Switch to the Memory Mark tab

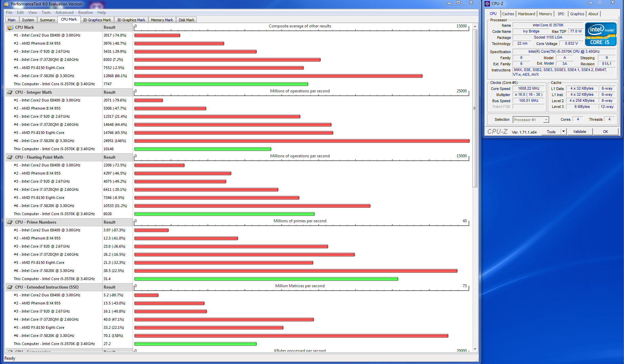[162, 20]
